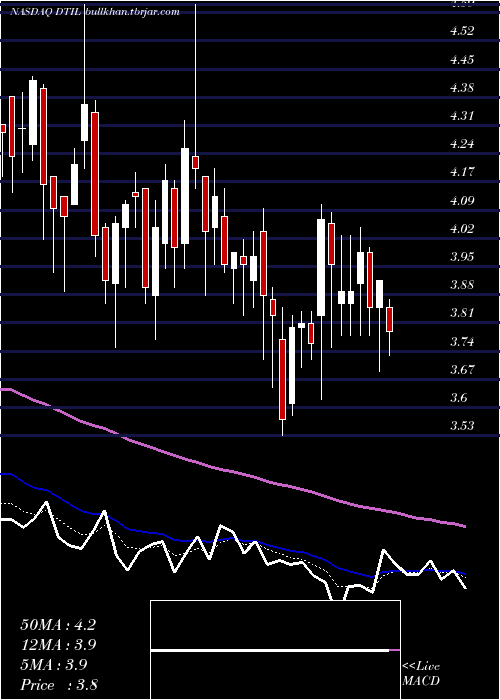
Task: Click the MACD histogram panel box
Action: [275, 650]
